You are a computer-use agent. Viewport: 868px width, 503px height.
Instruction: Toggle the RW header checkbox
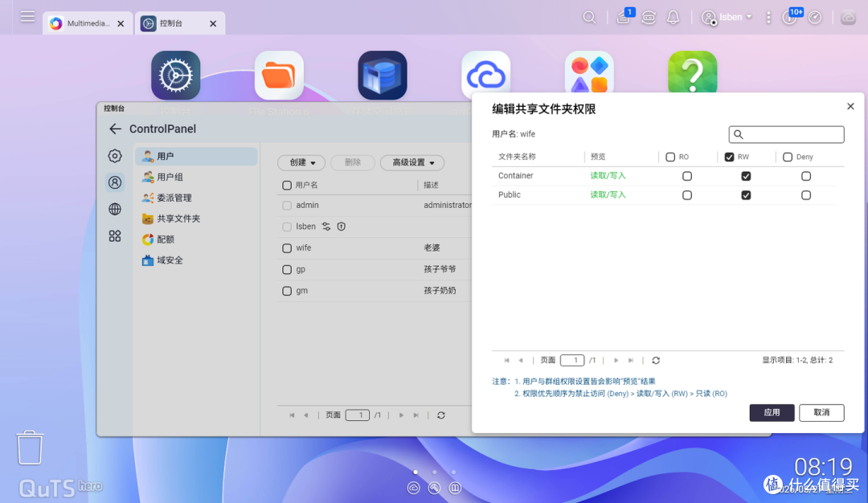click(x=729, y=157)
